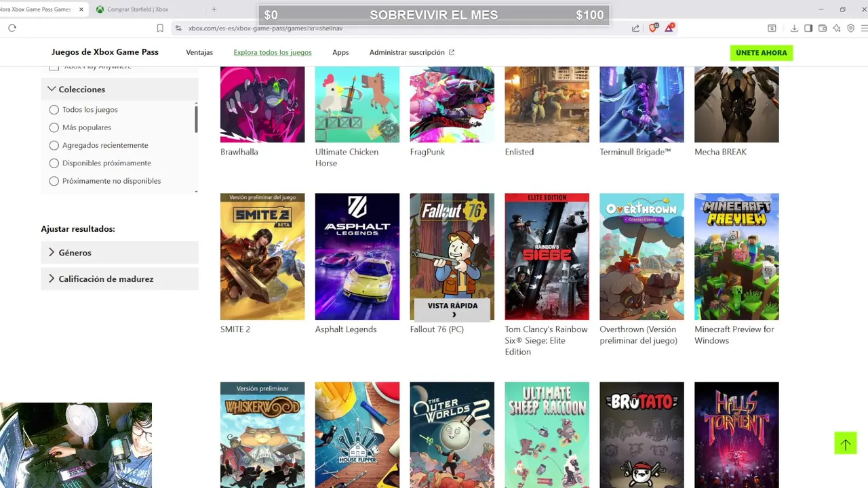Screen dimensions: 868x488
Task: Open The Outer Worlds 2 cover art
Action: pyautogui.click(x=452, y=434)
